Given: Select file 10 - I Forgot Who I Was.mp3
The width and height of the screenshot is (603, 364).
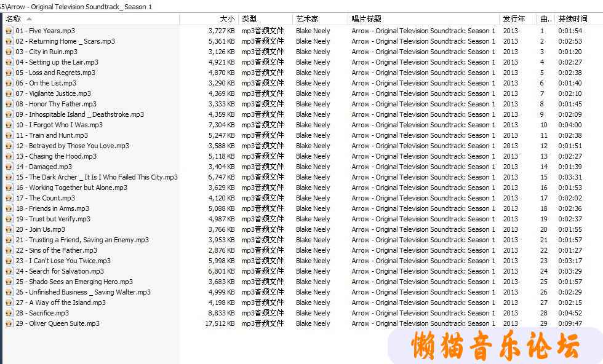Looking at the screenshot, I should pos(59,125).
